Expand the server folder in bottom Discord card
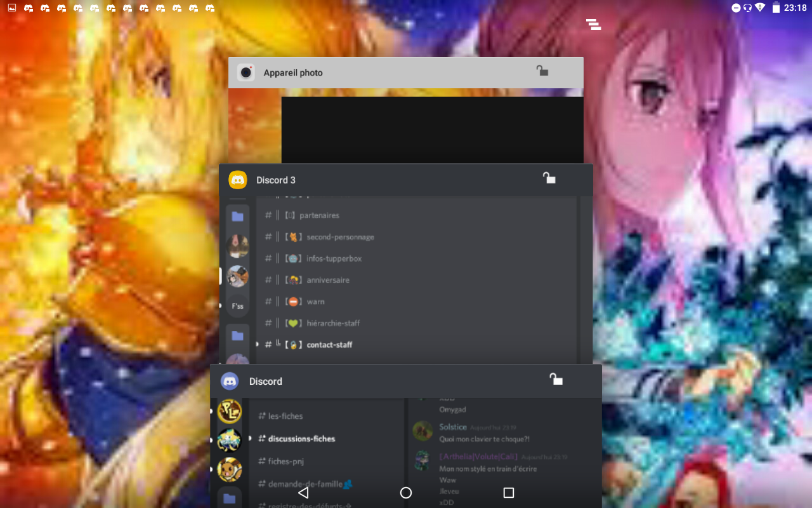This screenshot has height=508, width=812. (230, 498)
